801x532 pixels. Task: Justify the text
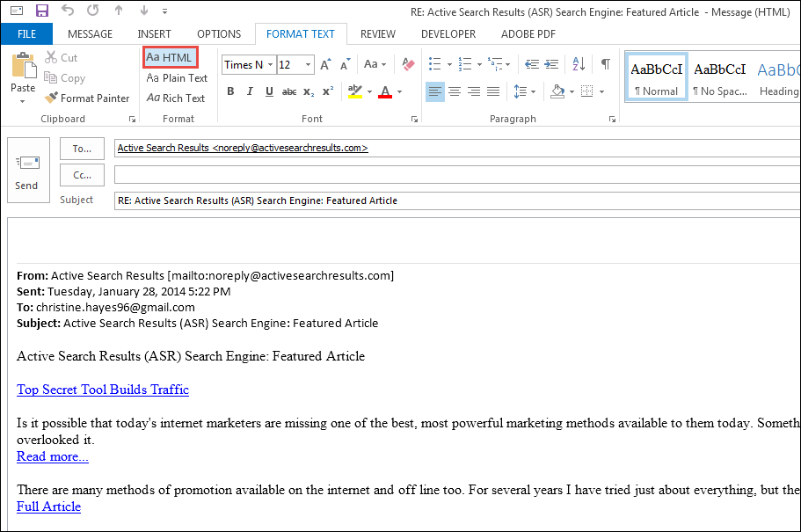493,92
